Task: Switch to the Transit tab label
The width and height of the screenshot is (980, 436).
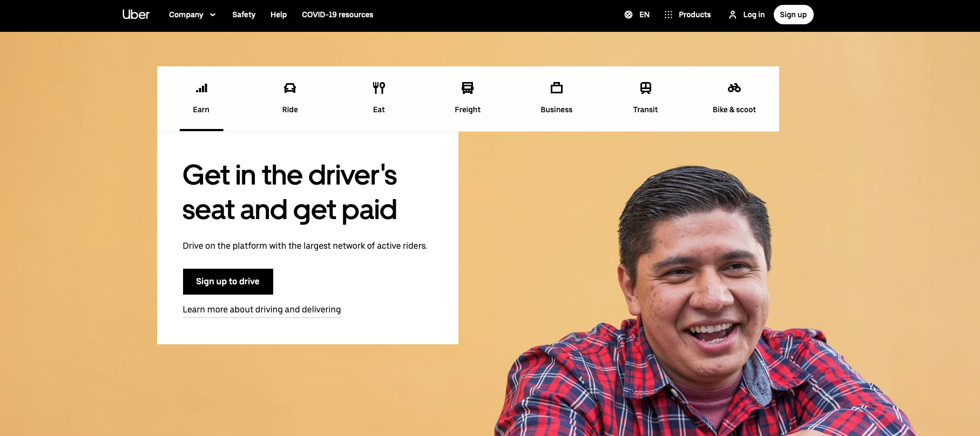Action: click(645, 110)
